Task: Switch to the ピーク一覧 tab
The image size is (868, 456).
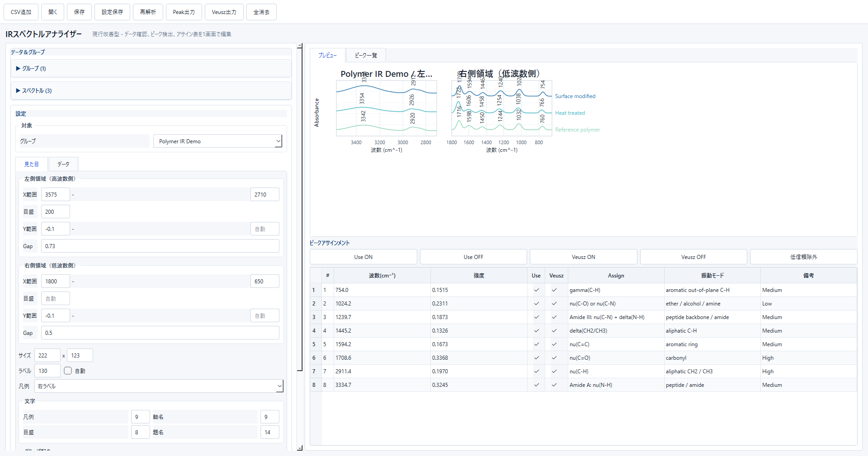Action: tap(366, 55)
